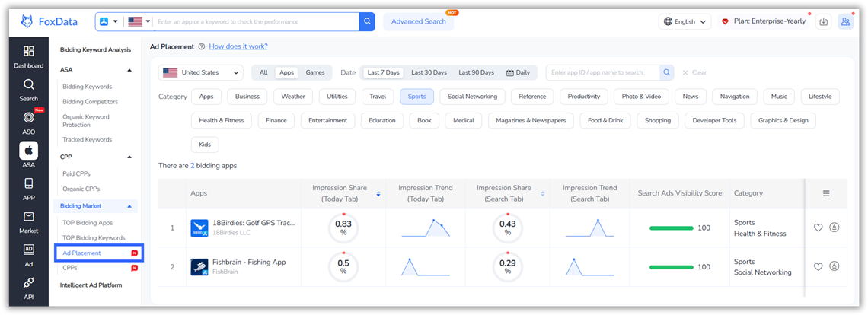This screenshot has height=315, width=868.
Task: Click the app ID search magnifier icon
Action: (x=666, y=72)
